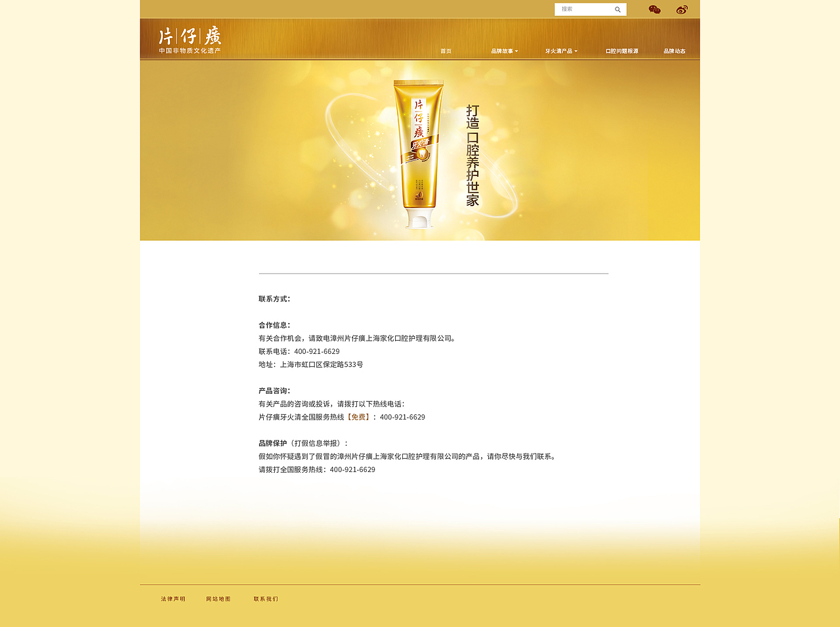Click the 联系方式: heading
840x627 pixels.
pos(274,299)
